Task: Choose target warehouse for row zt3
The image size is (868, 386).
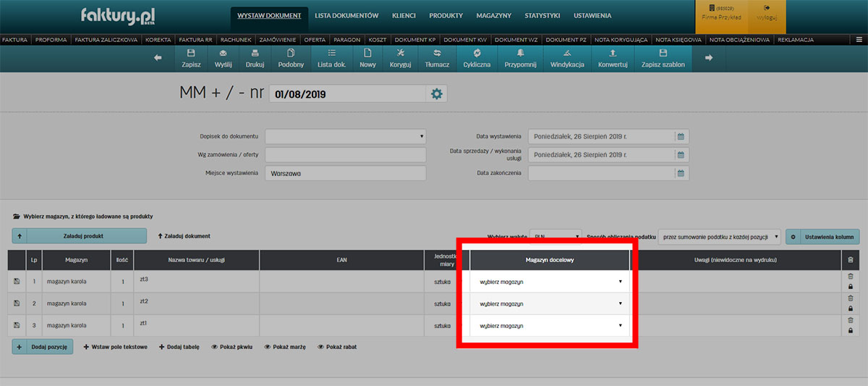Action: click(550, 282)
